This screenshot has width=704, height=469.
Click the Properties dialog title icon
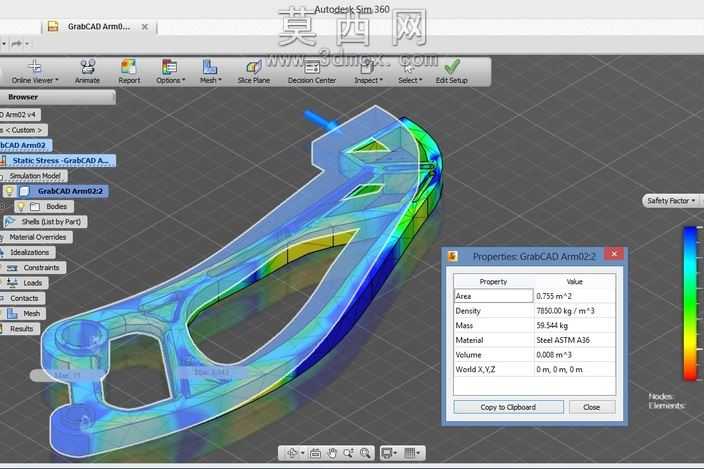click(453, 256)
